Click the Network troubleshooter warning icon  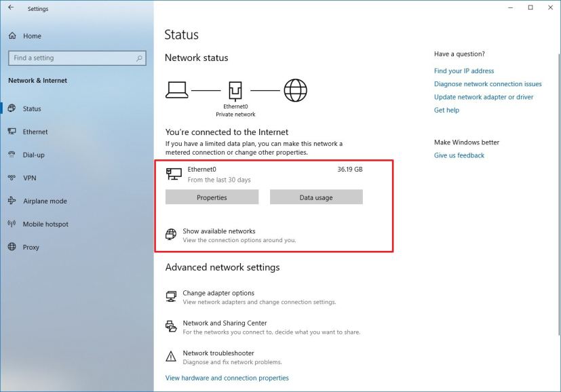click(x=171, y=357)
